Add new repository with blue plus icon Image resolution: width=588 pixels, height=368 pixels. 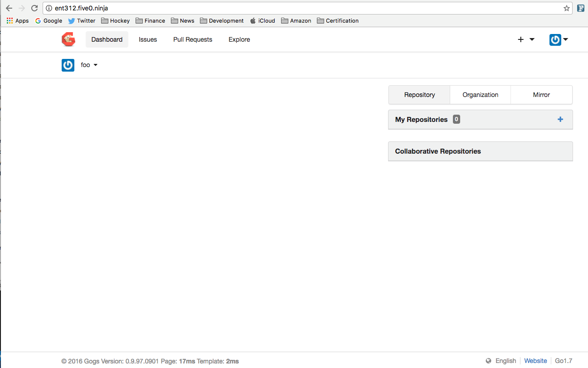[560, 120]
